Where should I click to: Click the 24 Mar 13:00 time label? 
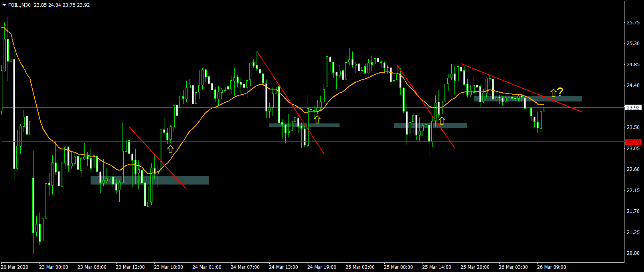283,267
